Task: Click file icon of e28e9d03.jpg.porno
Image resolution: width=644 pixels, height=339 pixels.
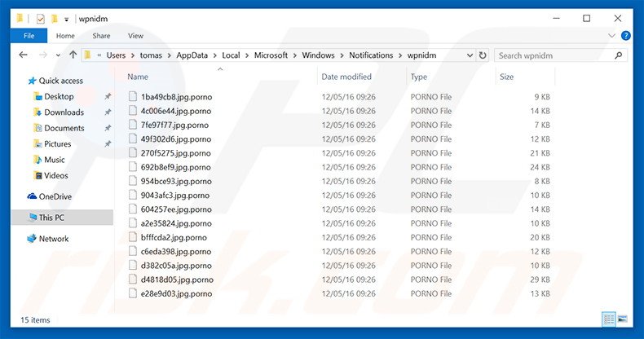Action: click(132, 293)
